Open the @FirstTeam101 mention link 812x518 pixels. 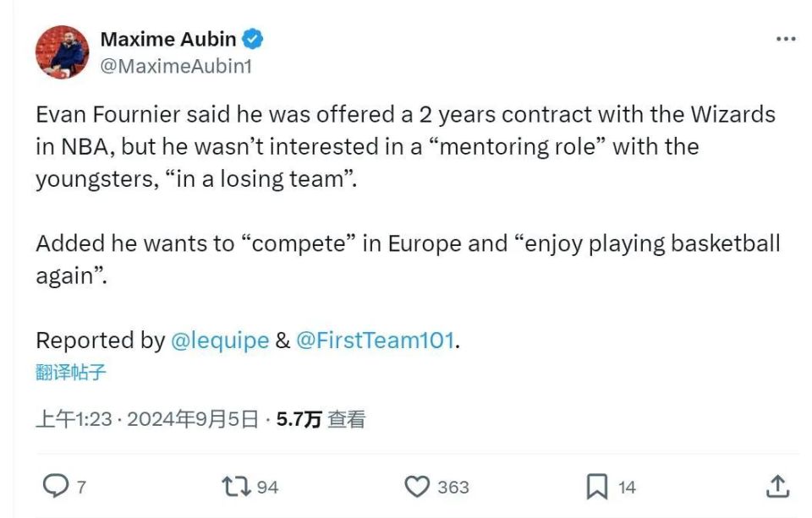[375, 341]
